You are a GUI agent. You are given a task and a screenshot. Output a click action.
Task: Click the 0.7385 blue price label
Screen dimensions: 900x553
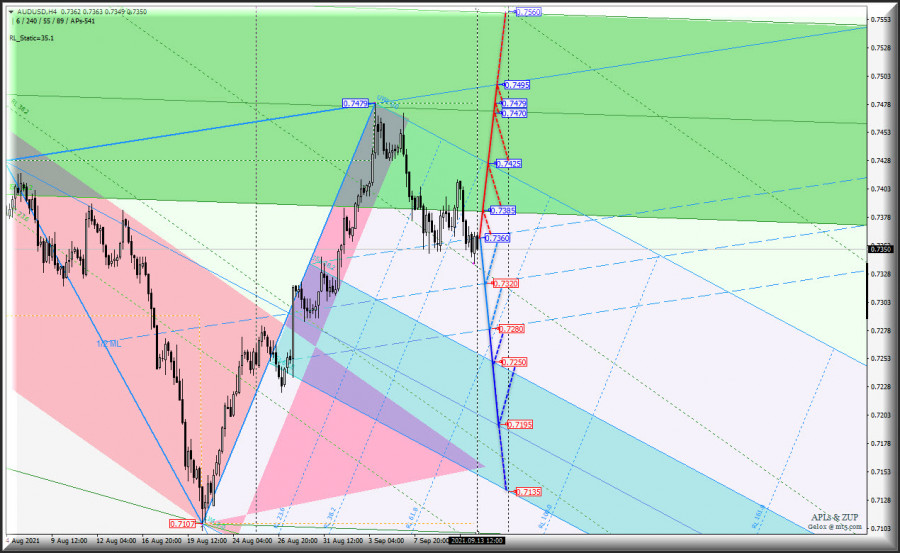click(x=504, y=211)
